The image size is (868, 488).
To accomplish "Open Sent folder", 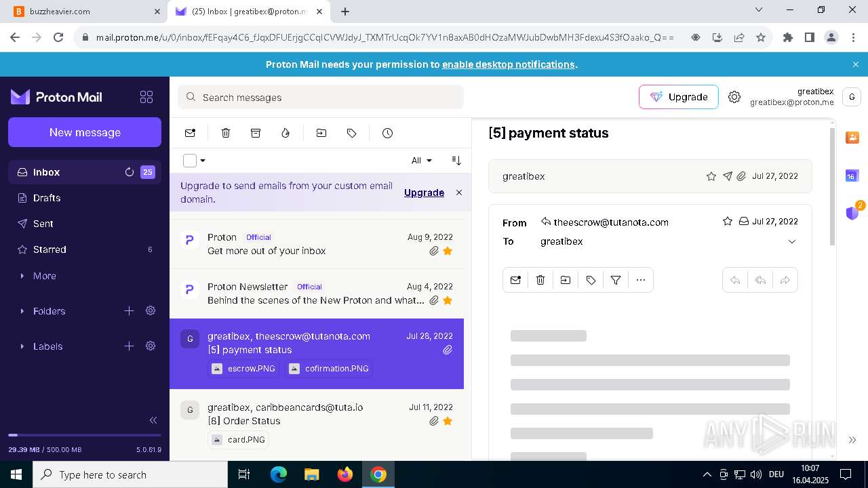I will 85,224.
